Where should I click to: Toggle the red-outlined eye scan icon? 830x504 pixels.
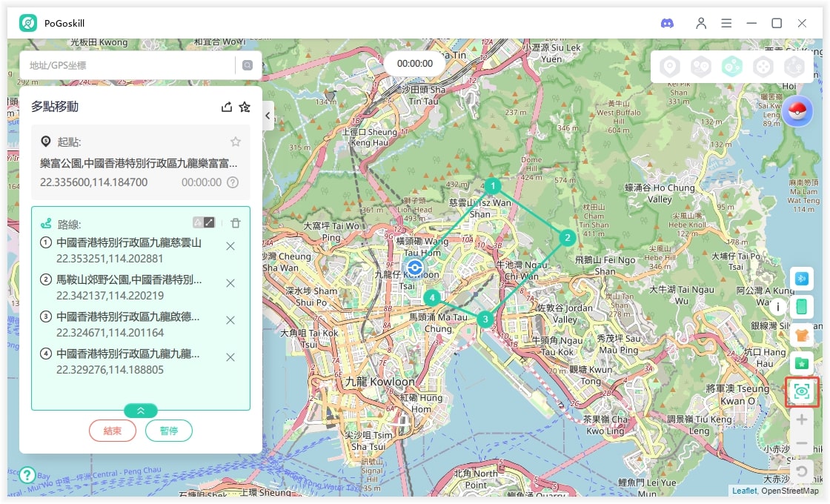point(801,391)
